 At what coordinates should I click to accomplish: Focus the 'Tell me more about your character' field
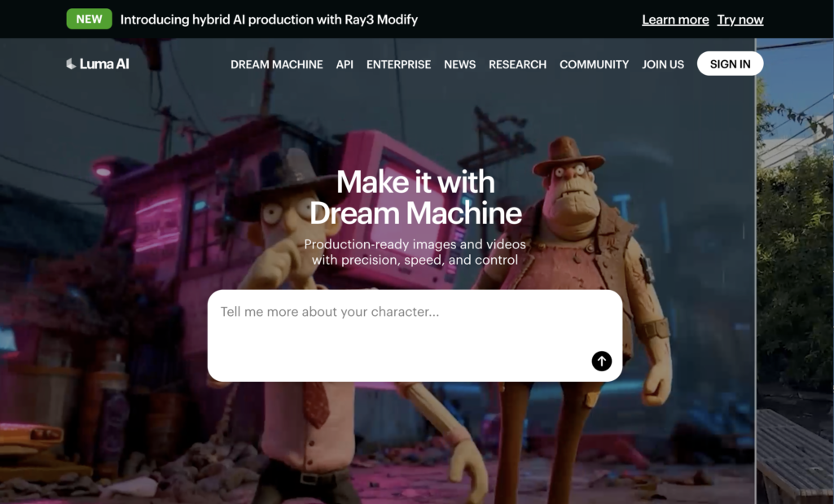[x=399, y=326]
